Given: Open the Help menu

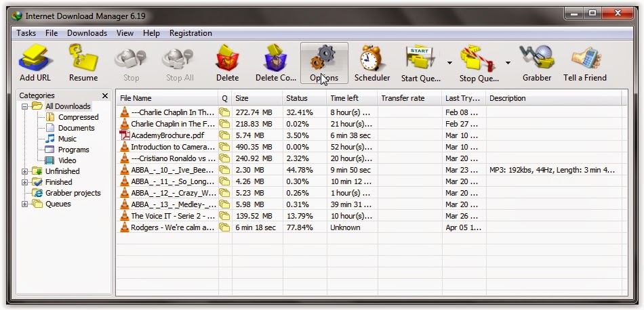Looking at the screenshot, I should (x=151, y=33).
